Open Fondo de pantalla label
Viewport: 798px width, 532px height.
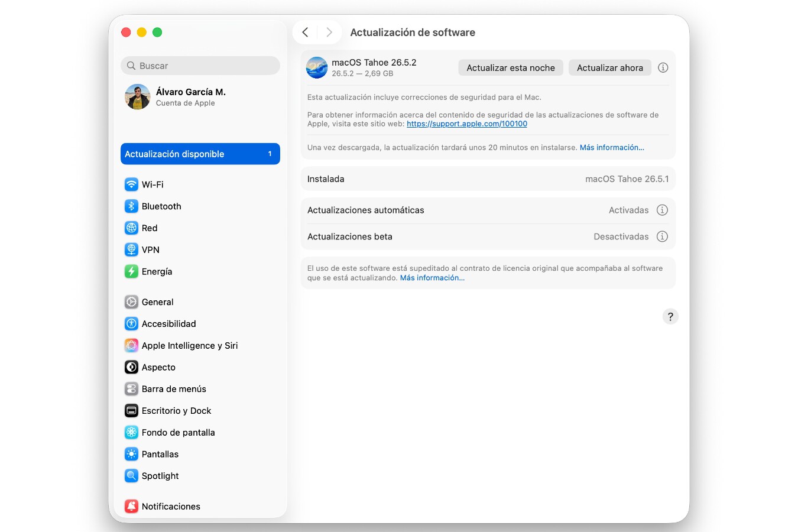pyautogui.click(x=179, y=432)
